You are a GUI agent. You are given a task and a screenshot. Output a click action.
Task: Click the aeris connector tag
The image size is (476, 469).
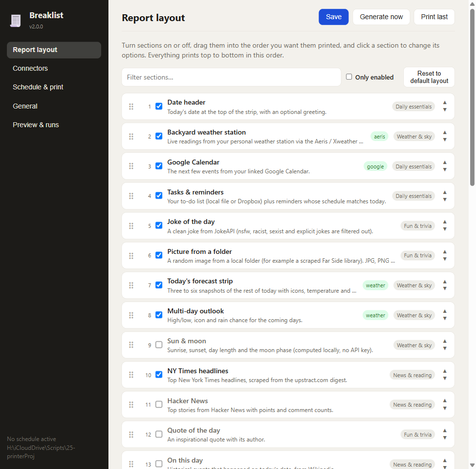[x=379, y=137]
